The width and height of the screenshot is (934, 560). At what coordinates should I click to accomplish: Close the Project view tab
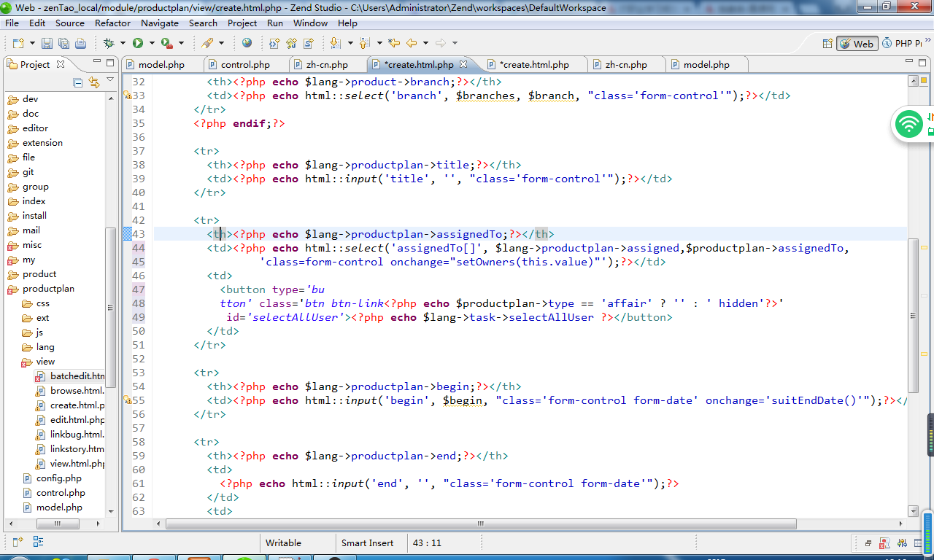point(61,64)
